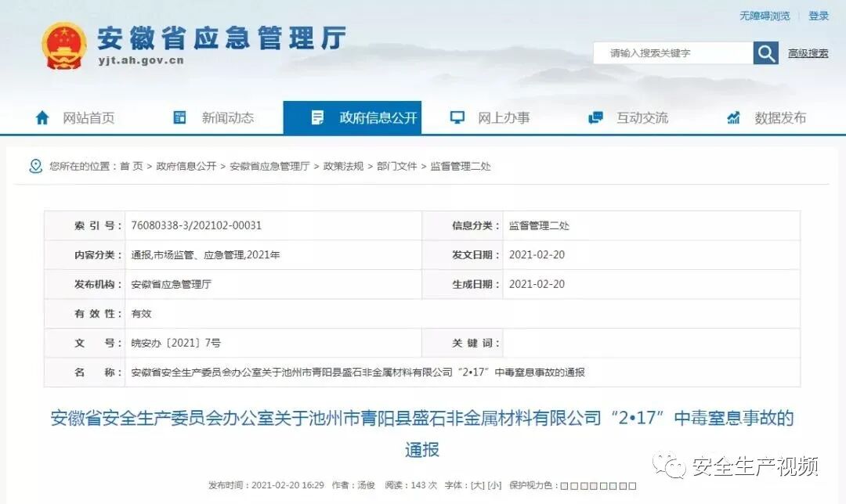
Task: Click the home icon beside 网站首页
Action: point(43,117)
